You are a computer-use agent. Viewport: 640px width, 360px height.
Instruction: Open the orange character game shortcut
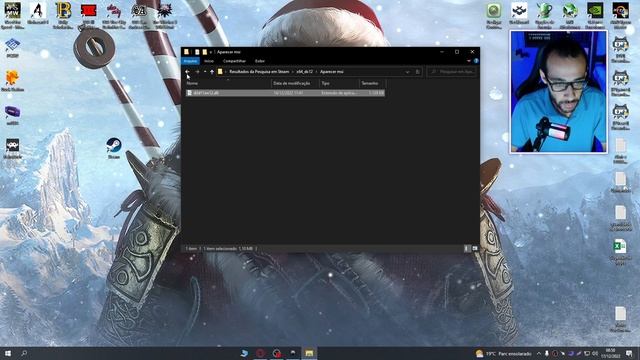[13, 80]
